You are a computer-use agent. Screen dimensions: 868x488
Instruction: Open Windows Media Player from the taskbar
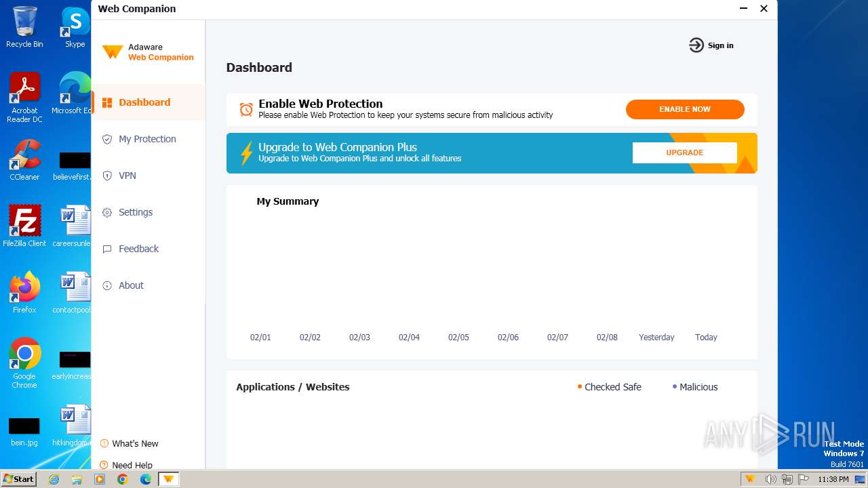click(x=100, y=479)
